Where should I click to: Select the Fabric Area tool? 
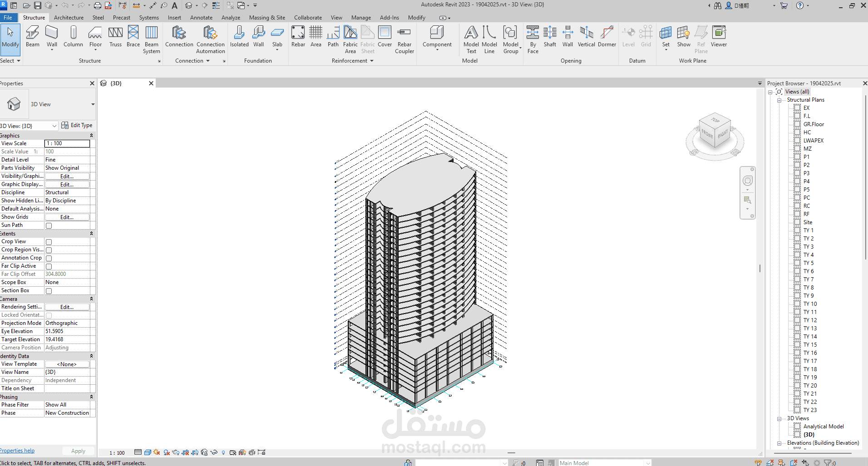(x=350, y=39)
